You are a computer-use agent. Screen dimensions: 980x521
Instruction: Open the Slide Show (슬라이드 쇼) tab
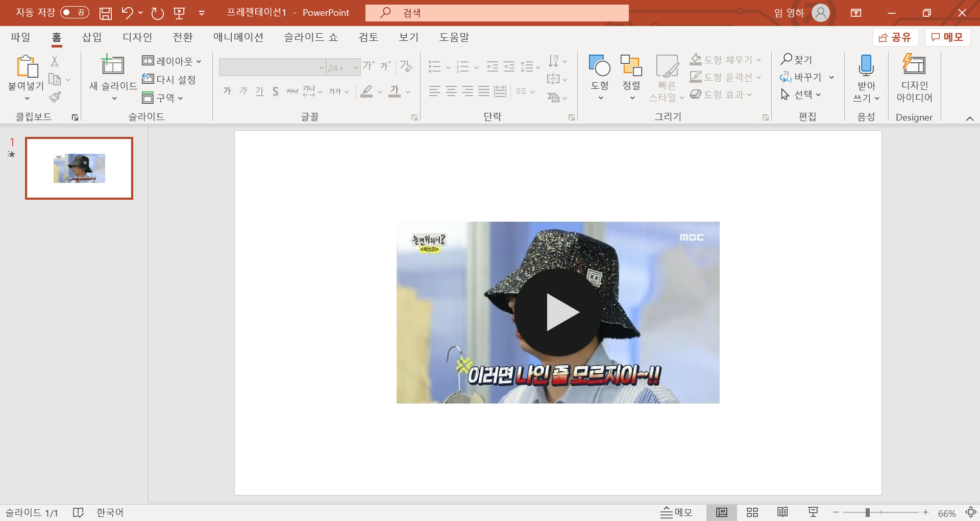point(311,37)
